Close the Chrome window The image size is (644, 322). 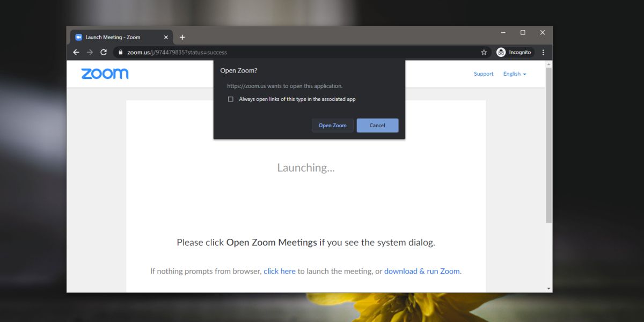(543, 33)
